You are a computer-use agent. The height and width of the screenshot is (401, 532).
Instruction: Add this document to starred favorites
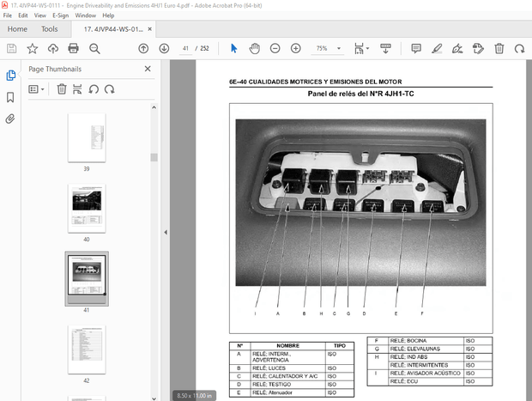tap(33, 49)
